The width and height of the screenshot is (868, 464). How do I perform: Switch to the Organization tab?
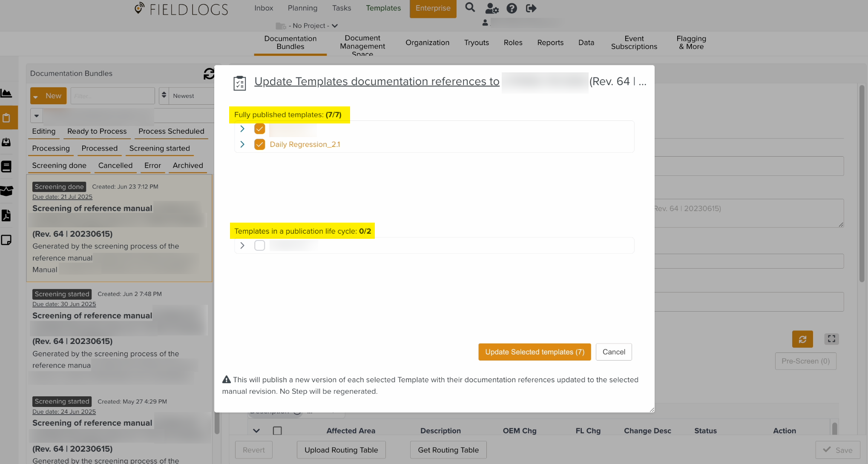427,43
